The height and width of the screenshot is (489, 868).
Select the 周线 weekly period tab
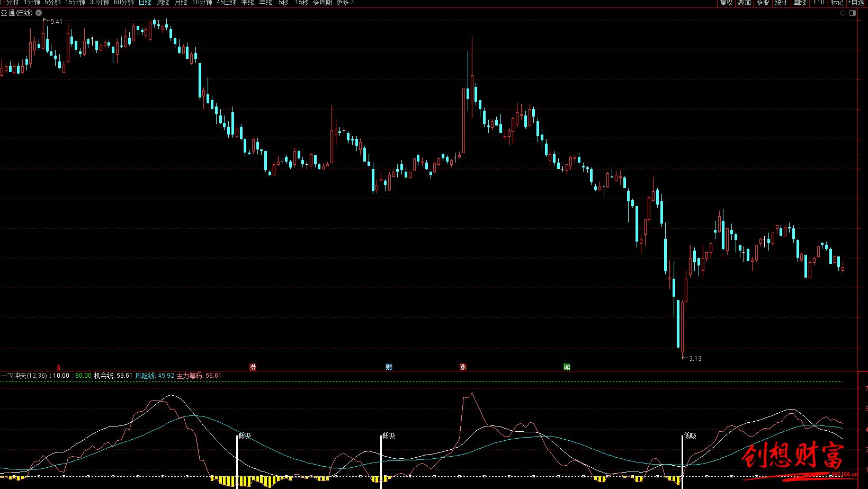click(x=163, y=3)
